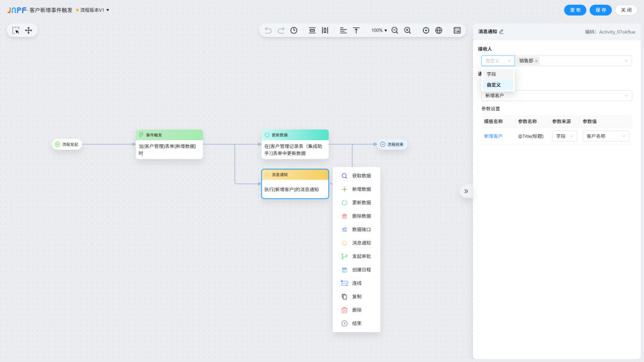
Task: Select 更新数据 from context menu
Action: (x=356, y=203)
